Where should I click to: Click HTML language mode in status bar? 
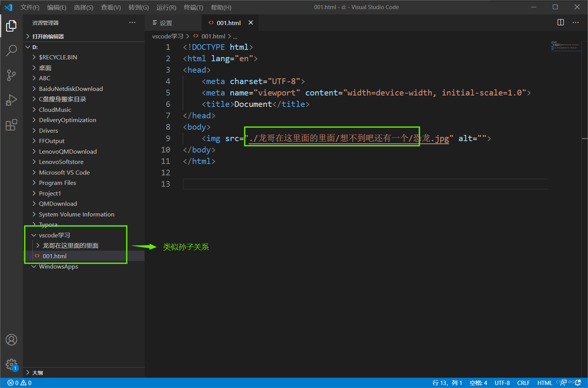tap(545, 383)
